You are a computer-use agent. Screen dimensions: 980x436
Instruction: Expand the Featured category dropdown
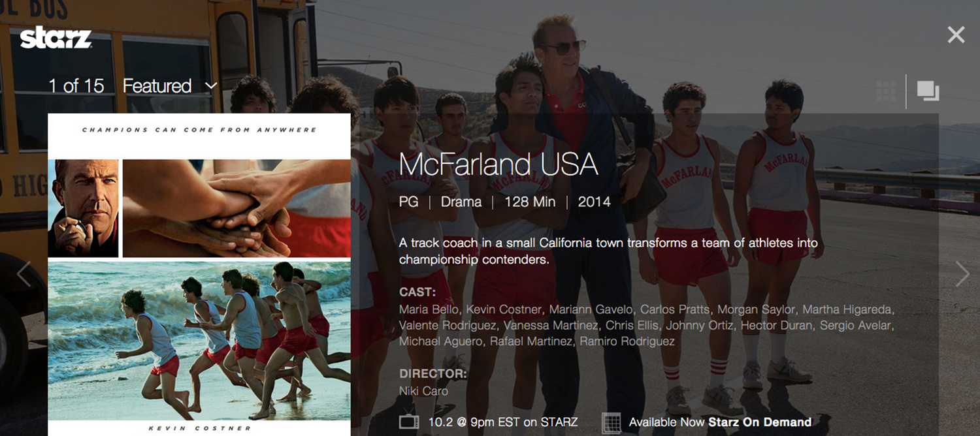(210, 86)
